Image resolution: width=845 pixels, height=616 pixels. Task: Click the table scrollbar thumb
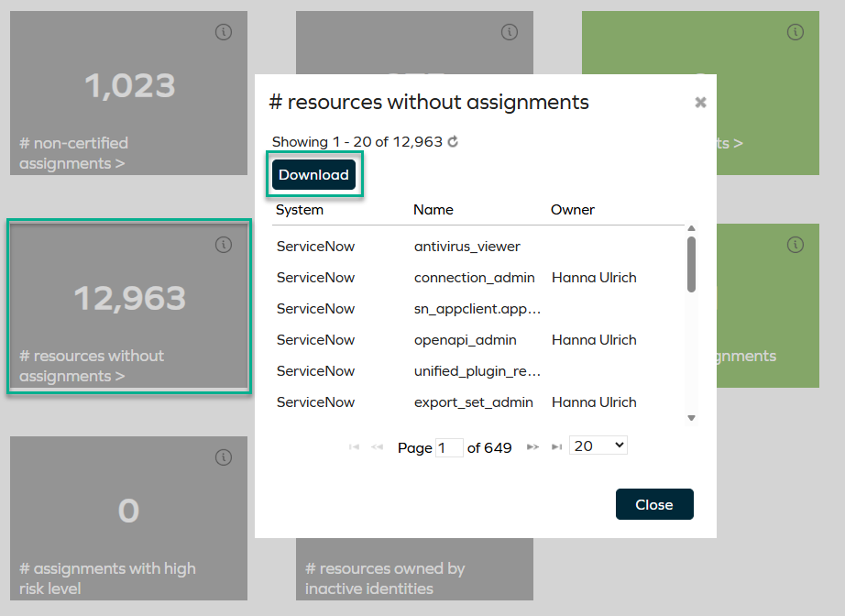click(x=692, y=266)
